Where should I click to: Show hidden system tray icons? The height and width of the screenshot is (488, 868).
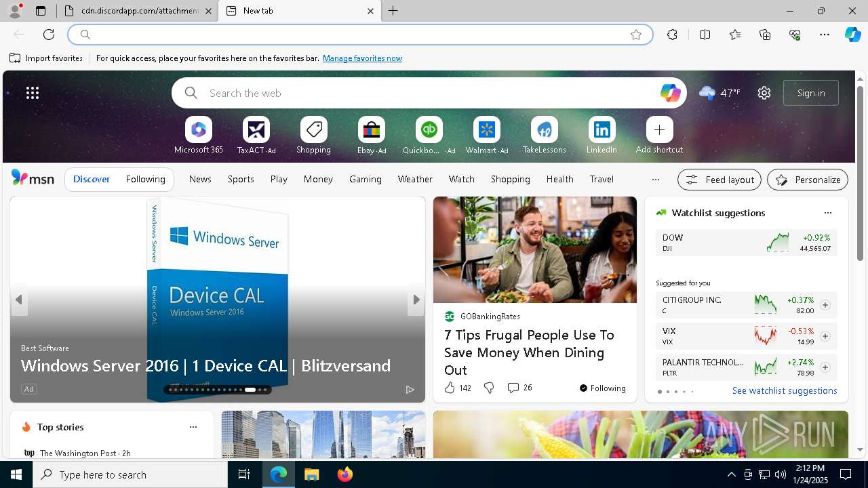coord(731,474)
